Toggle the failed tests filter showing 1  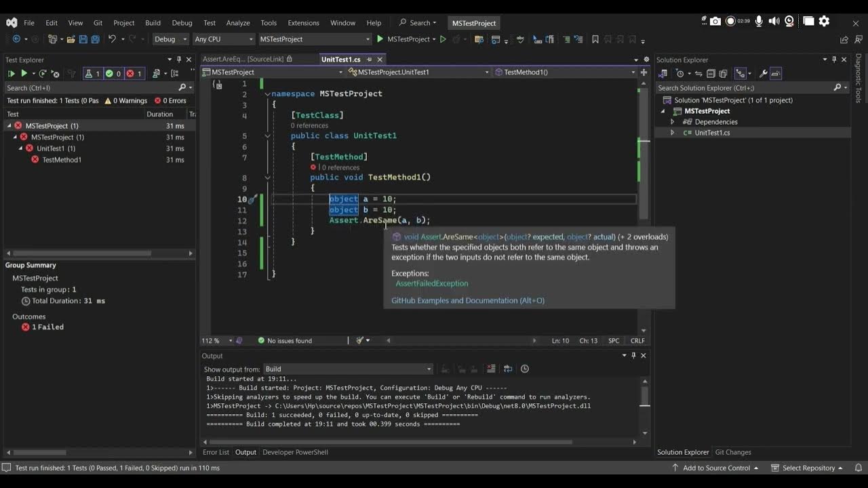pyautogui.click(x=134, y=73)
